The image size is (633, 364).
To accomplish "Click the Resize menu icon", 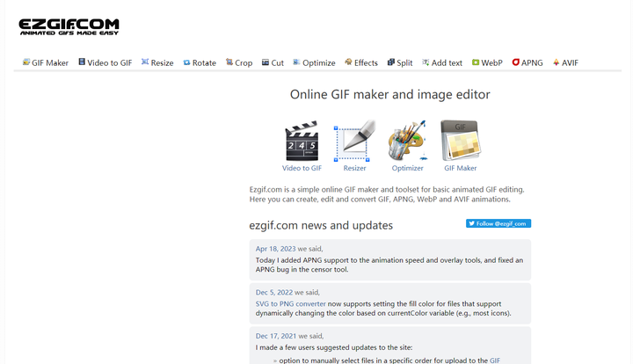I will [x=145, y=62].
